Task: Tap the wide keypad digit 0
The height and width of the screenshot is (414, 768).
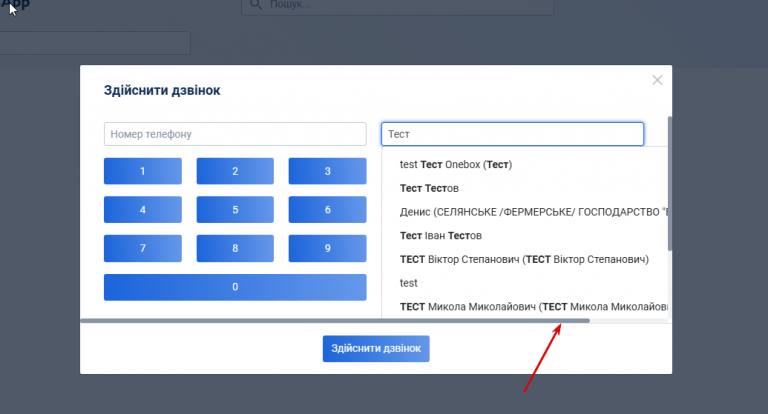Action: point(235,287)
